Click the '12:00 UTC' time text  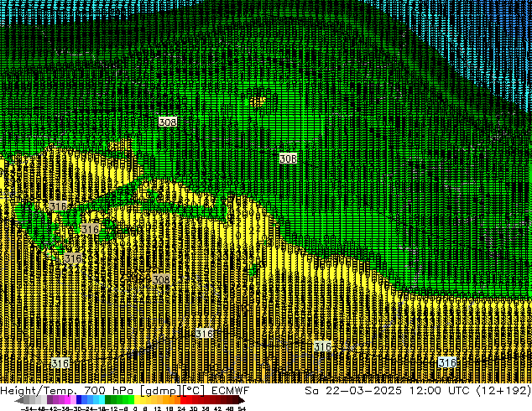(x=439, y=391)
